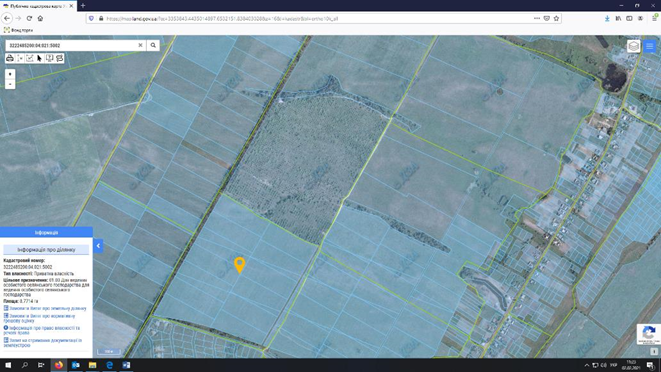This screenshot has height=372, width=661.
Task: Open bookmark in bookmarks toolbar
Action: click(x=19, y=30)
